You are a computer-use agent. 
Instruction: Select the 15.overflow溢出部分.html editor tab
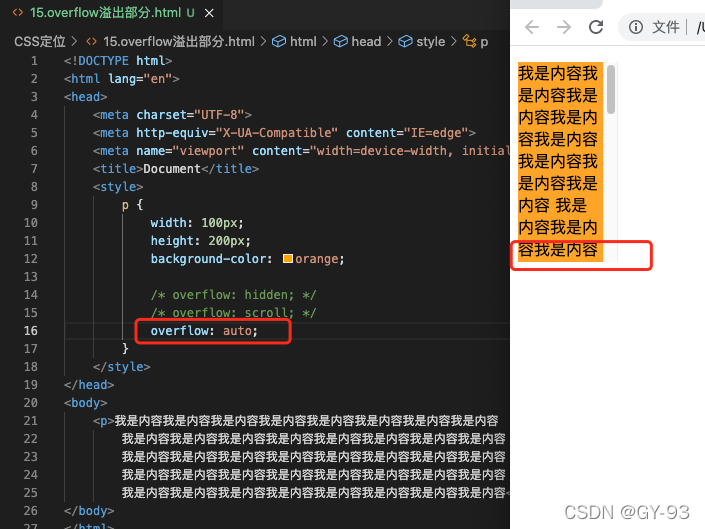pyautogui.click(x=112, y=13)
